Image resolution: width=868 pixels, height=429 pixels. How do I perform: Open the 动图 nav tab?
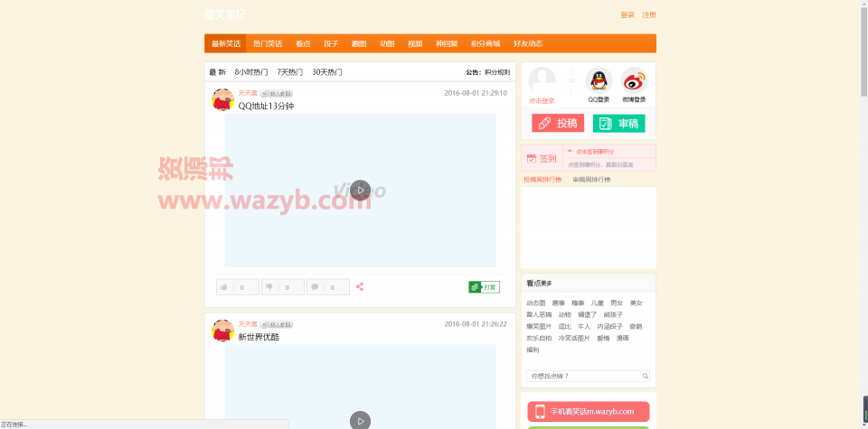click(x=387, y=43)
